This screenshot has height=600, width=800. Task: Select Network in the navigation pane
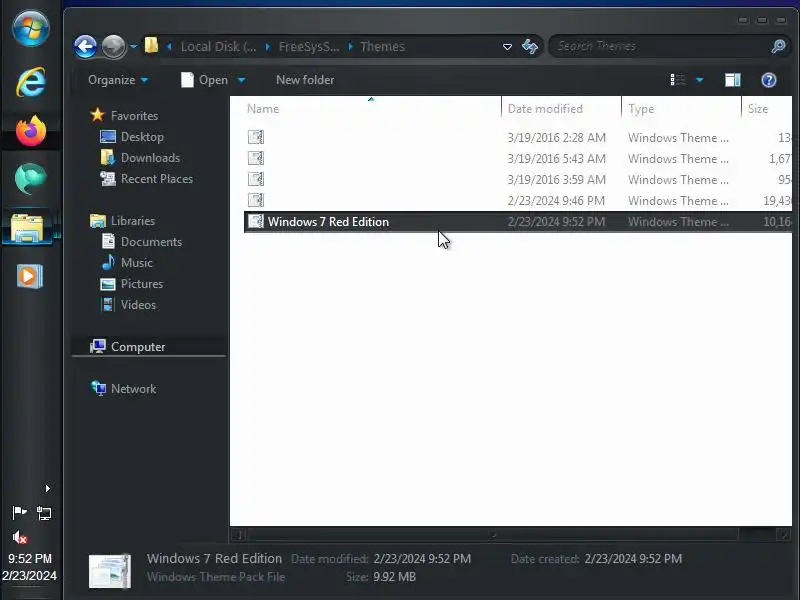(x=123, y=389)
